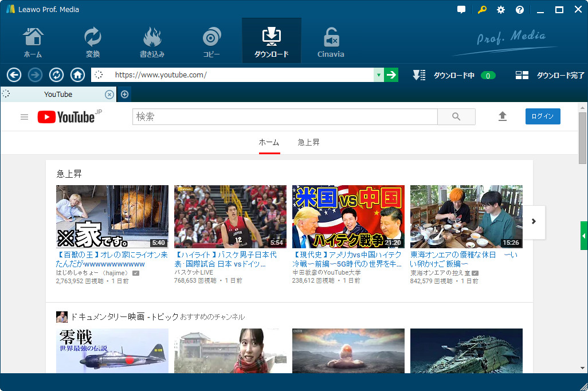Open the 【現代史】アメリカvs中国 title link
The image size is (588, 391).
pos(347,259)
